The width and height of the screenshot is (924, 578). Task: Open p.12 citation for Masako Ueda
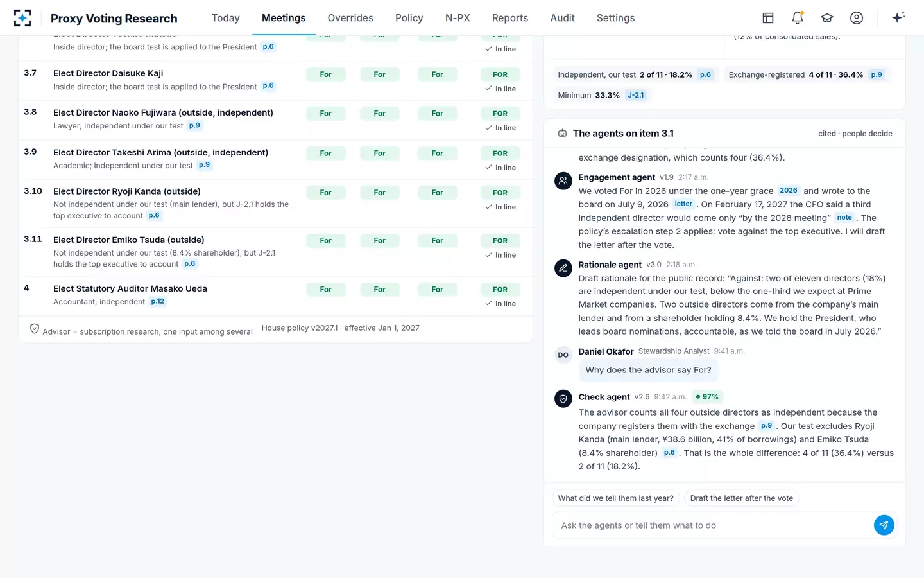coord(158,301)
